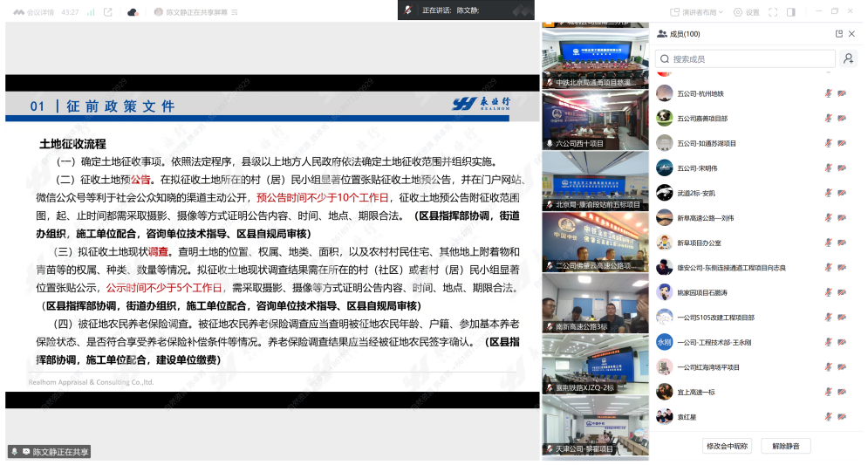Click the share/export icon beside the timer
This screenshot has width=868, height=465.
108,12
